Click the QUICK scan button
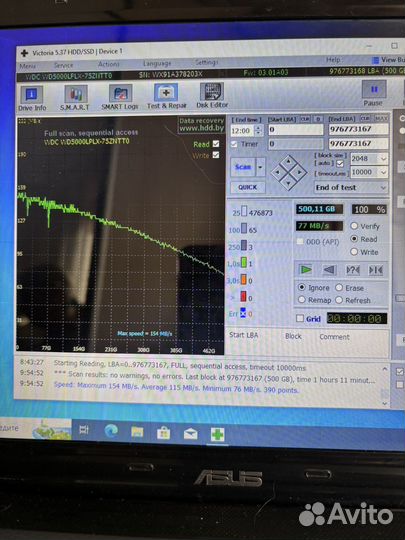 click(248, 187)
